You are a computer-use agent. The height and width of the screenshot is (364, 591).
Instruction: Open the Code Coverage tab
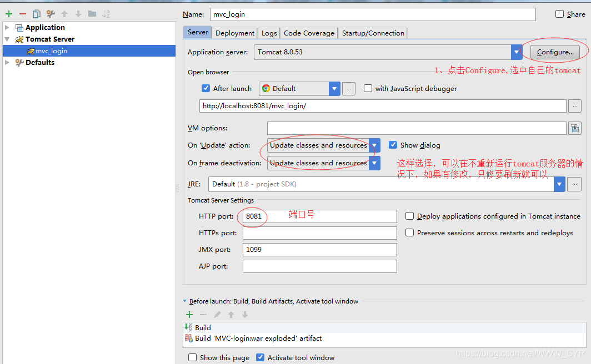point(309,33)
